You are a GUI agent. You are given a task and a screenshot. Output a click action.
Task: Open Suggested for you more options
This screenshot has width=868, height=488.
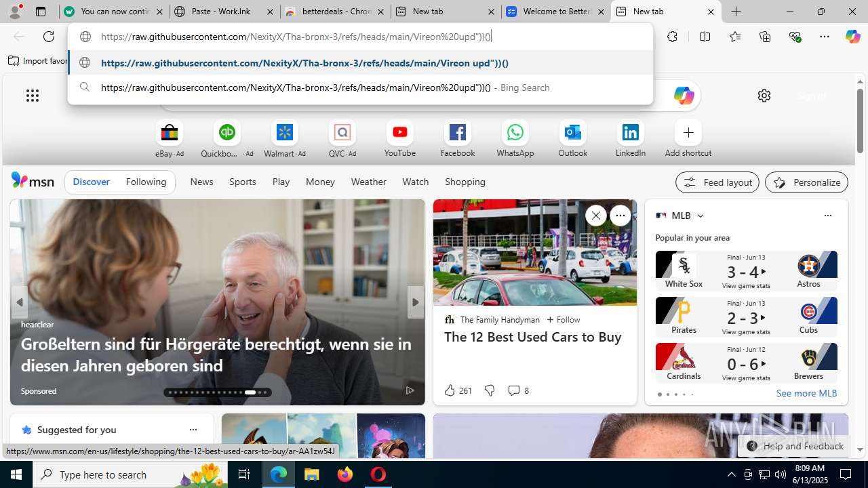pos(193,430)
